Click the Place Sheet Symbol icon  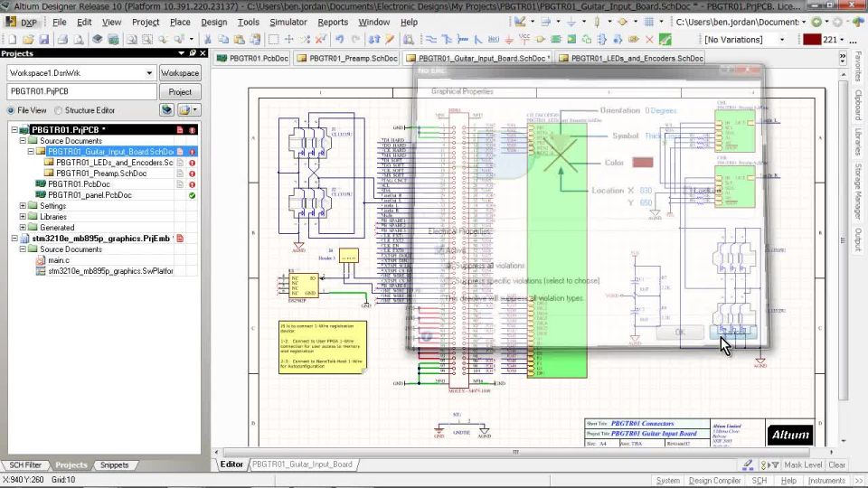coord(555,40)
